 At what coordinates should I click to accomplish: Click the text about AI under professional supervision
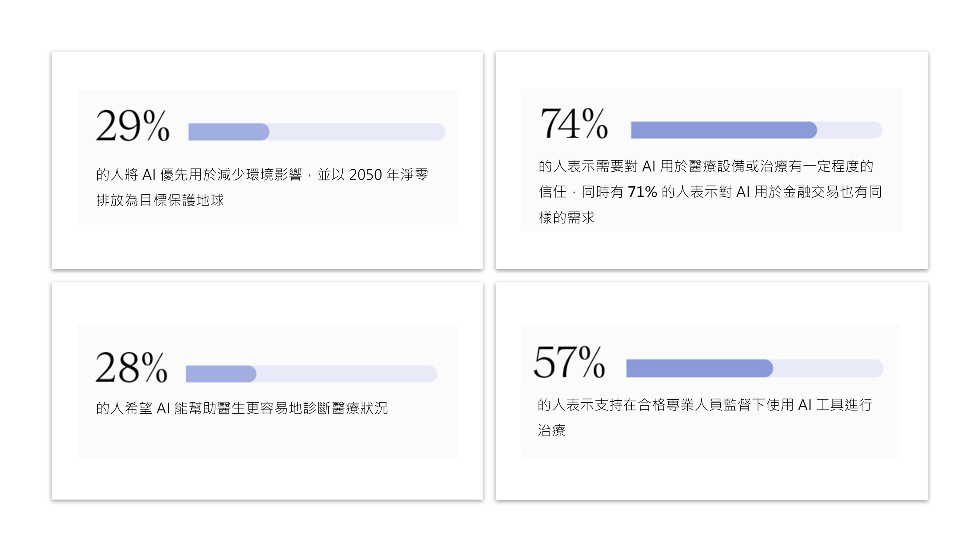(705, 418)
